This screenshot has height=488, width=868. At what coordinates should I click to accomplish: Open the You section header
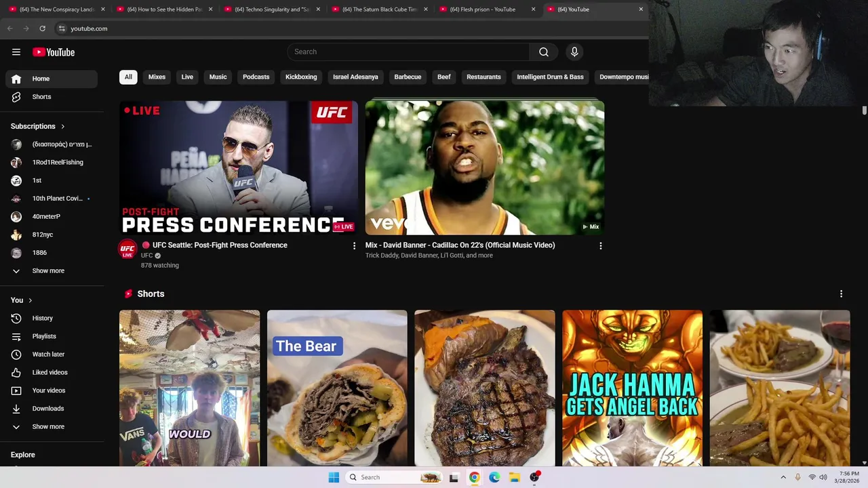point(22,300)
